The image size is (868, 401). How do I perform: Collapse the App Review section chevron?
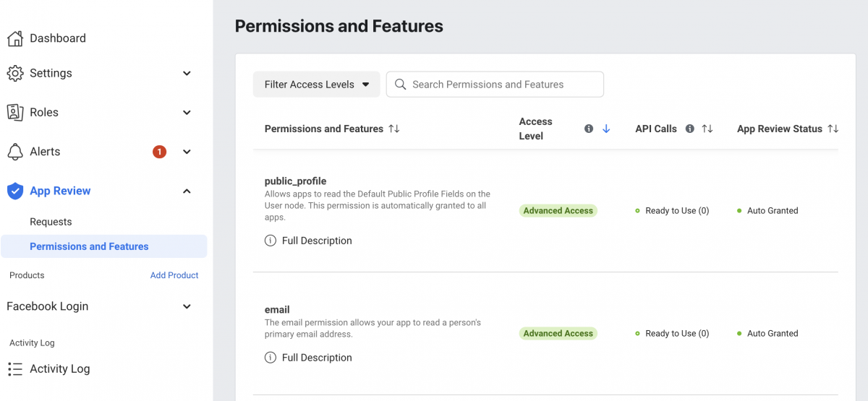pos(187,191)
